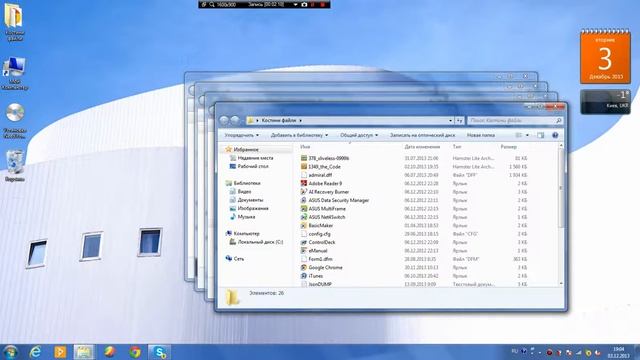Click the Explorer folder taskbar button
This screenshot has width=640, height=360.
coord(84,352)
